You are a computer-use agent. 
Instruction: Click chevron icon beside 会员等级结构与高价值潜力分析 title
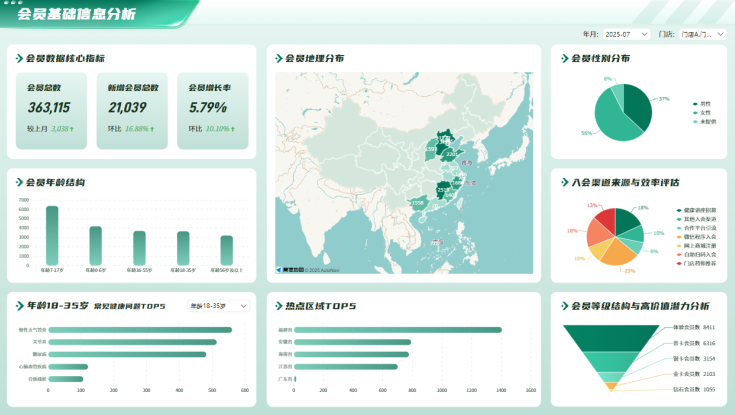[x=563, y=306]
